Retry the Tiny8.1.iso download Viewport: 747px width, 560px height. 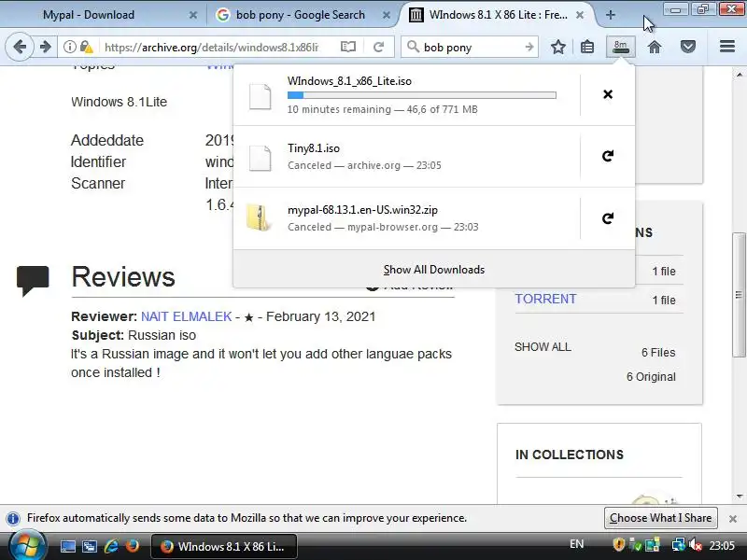[x=608, y=156]
